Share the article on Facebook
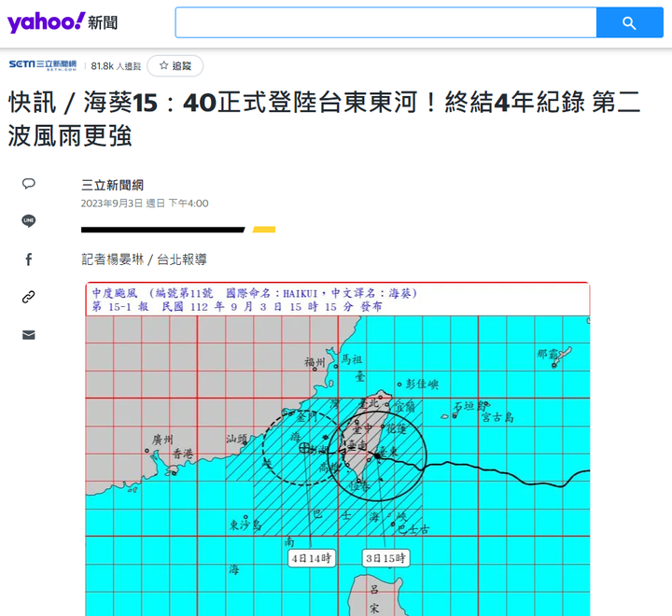This screenshot has height=616, width=672. 29,259
